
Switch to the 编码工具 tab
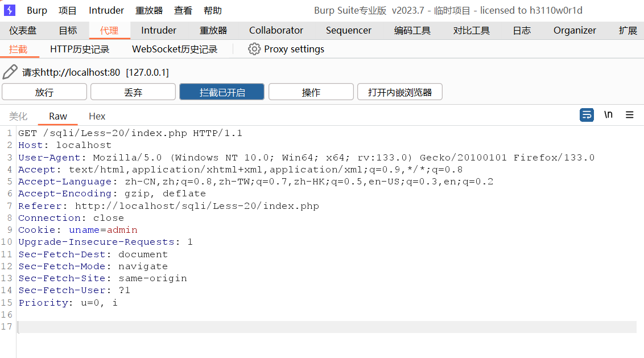(412, 30)
